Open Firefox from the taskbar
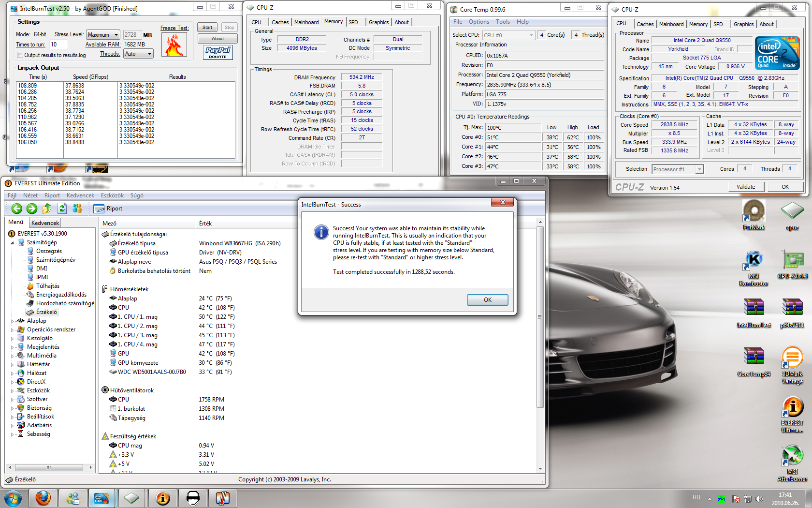 [43, 498]
